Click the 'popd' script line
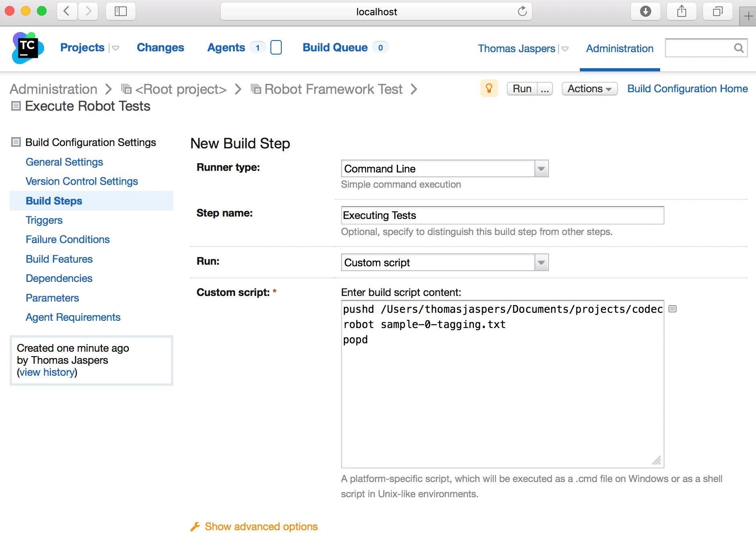 click(356, 340)
